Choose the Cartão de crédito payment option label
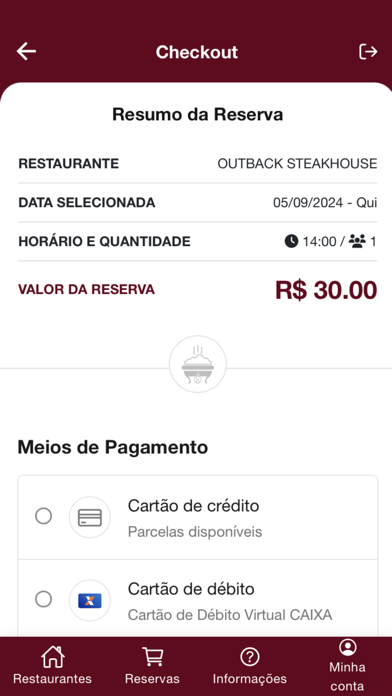 pyautogui.click(x=194, y=506)
